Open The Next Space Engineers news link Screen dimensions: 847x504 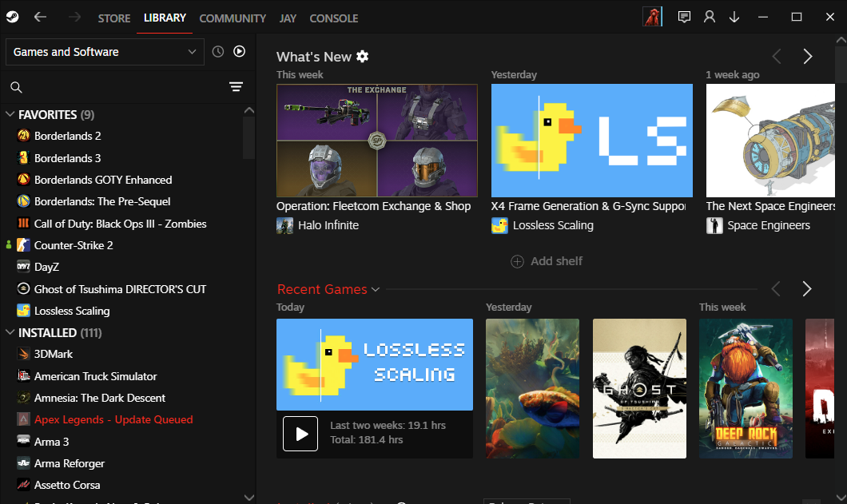[770, 206]
